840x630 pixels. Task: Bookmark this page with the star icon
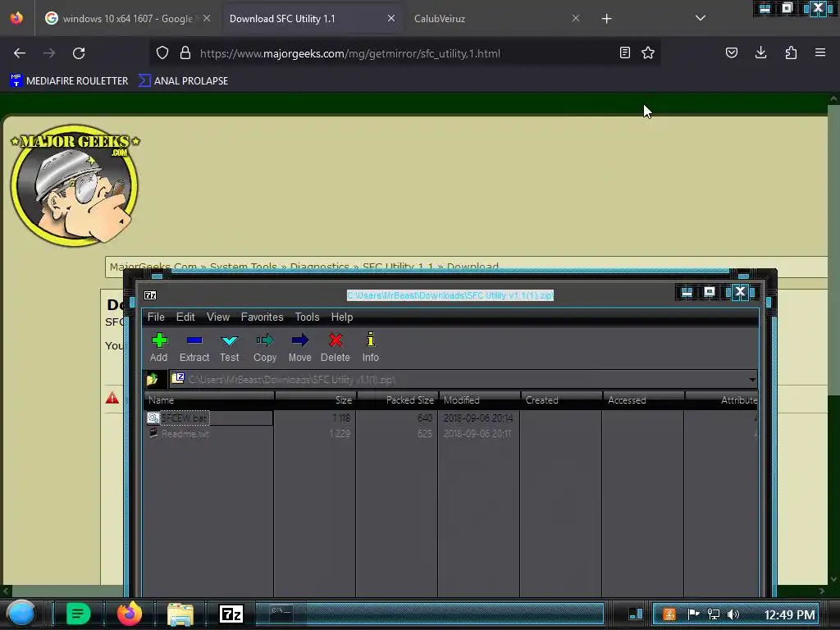[x=648, y=52]
